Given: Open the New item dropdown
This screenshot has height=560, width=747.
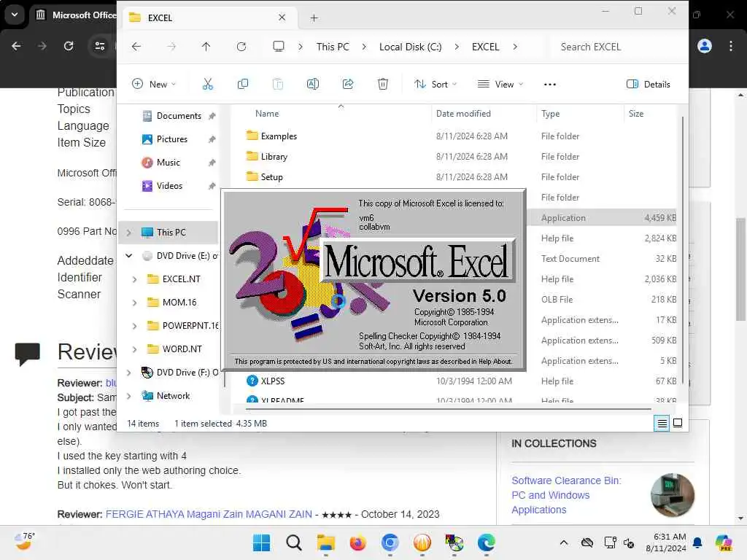Looking at the screenshot, I should tap(154, 85).
